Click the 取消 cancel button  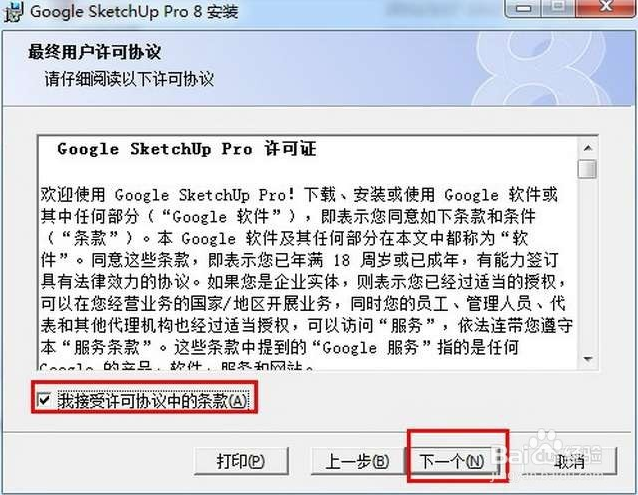pos(570,461)
